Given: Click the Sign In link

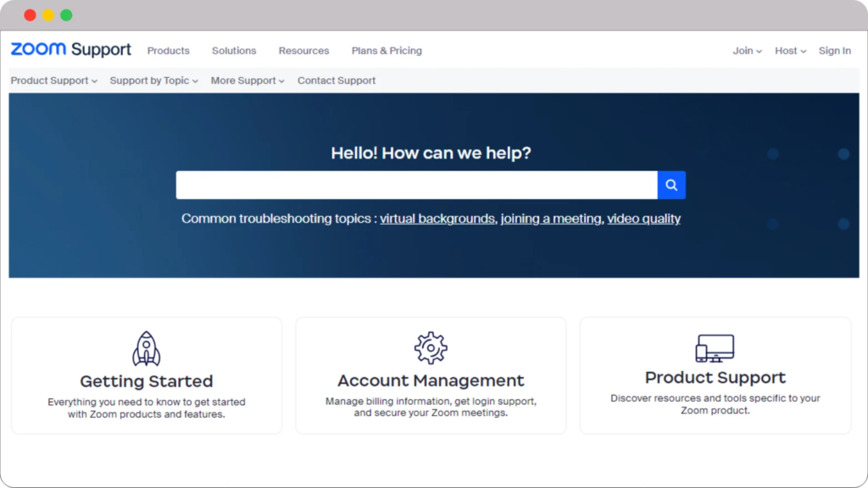Looking at the screenshot, I should coord(835,51).
